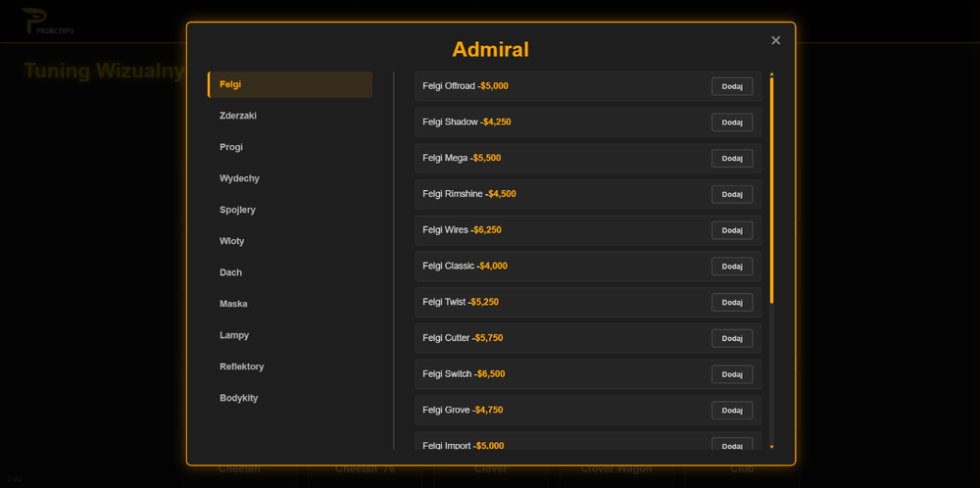Switch to the Progi category

290,147
